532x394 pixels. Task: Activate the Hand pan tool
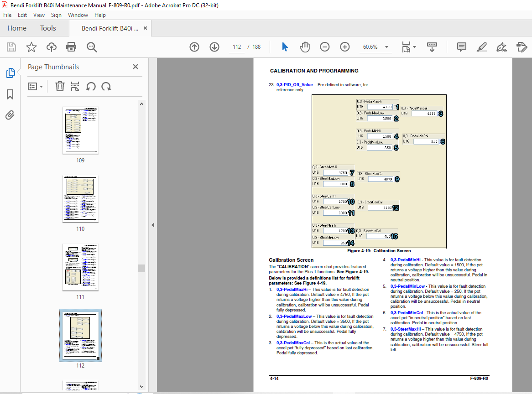[305, 47]
